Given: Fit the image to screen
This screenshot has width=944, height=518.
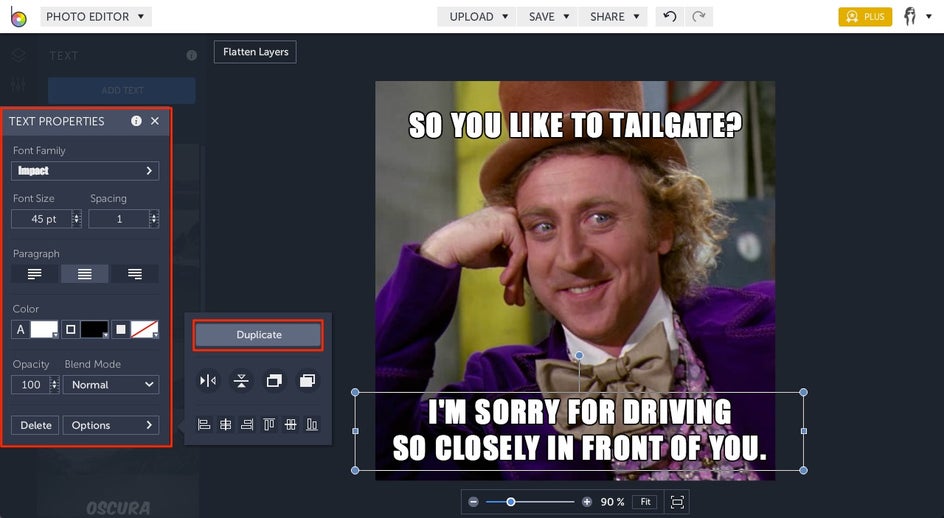Looking at the screenshot, I should pos(645,502).
